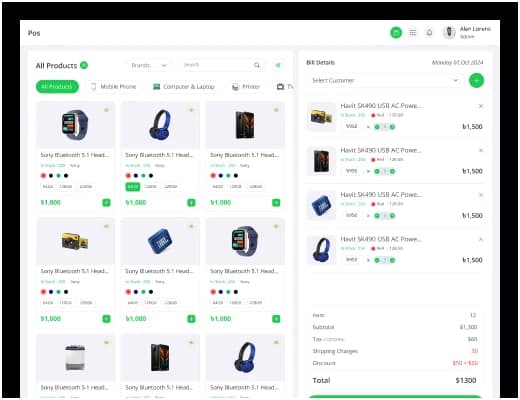Image resolution: width=520 pixels, height=400 pixels.
Task: Open the notification bell in the header
Action: coord(429,33)
